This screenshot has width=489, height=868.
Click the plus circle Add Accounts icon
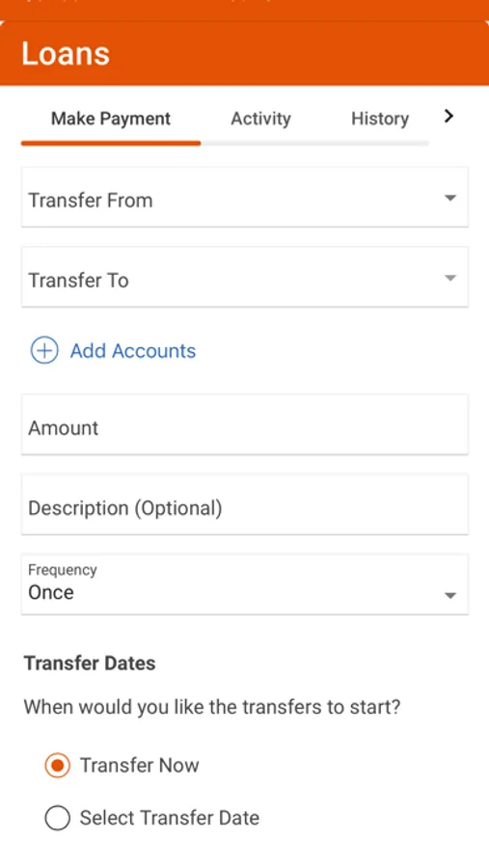44,350
